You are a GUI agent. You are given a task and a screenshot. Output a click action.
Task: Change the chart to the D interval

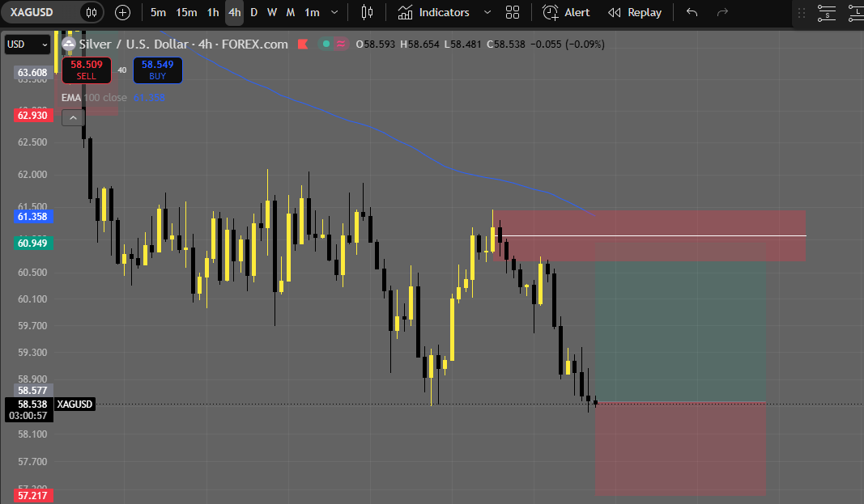253,12
